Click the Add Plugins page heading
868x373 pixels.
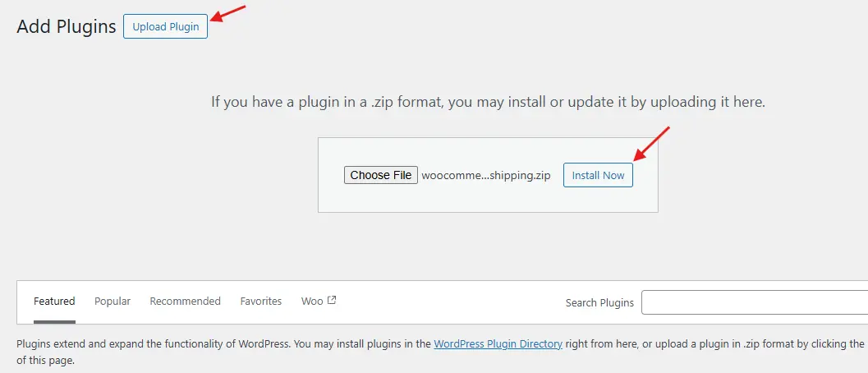coord(67,26)
